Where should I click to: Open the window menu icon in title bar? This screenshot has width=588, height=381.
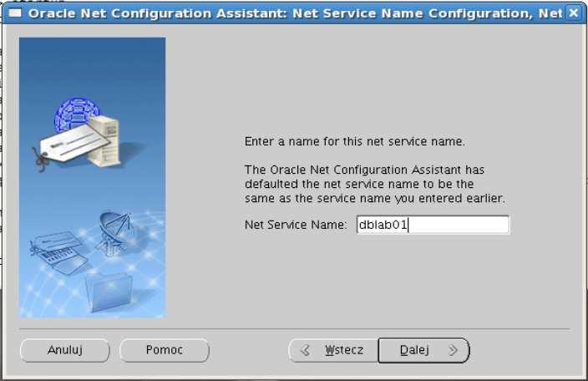15,13
